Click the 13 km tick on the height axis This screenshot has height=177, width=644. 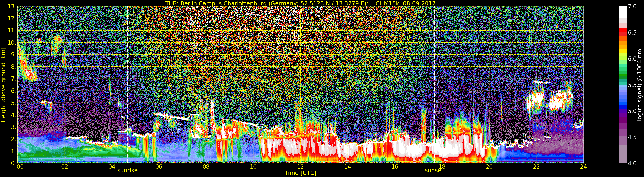(x=12, y=6)
